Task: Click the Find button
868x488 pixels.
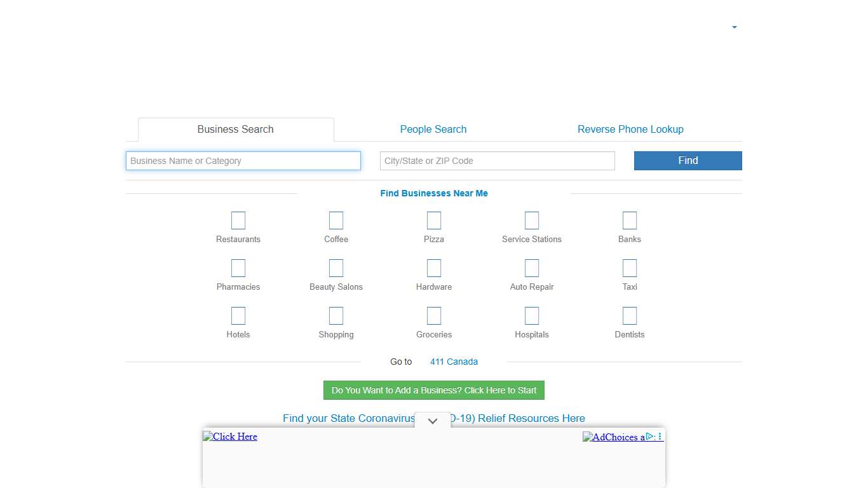Action: pos(688,161)
